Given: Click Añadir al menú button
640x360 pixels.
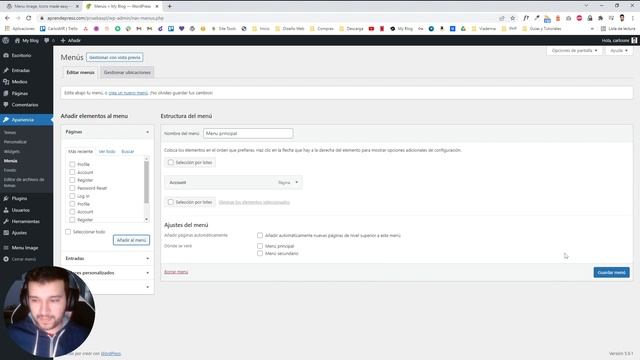Looking at the screenshot, I should point(131,240).
